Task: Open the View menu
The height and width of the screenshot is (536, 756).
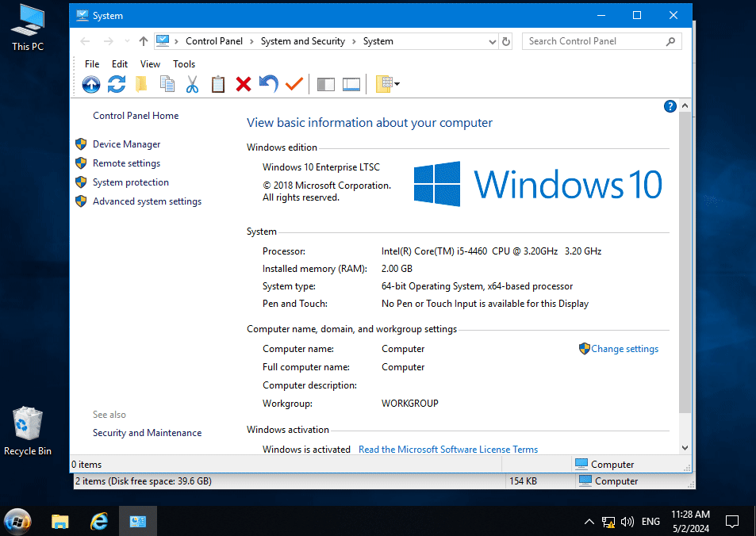Action: 150,64
